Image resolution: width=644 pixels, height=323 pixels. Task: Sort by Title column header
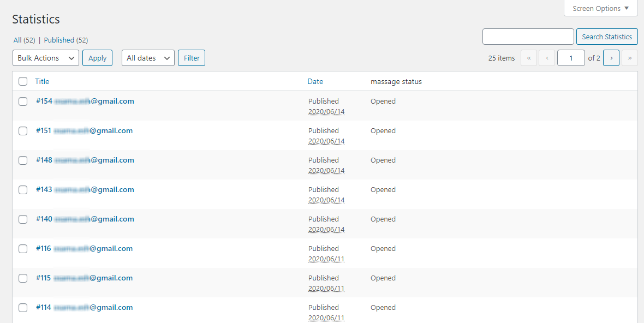coord(42,81)
